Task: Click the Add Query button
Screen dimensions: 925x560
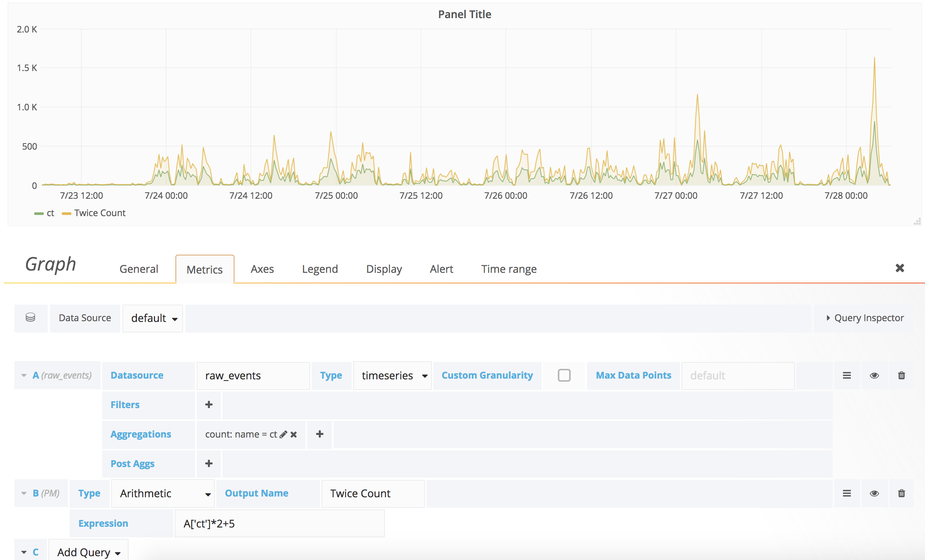Action: tap(88, 552)
